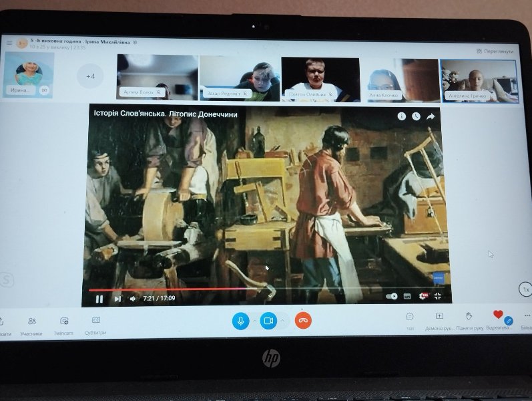Mute the microphone in the call
This screenshot has height=401, width=532.
point(240,321)
